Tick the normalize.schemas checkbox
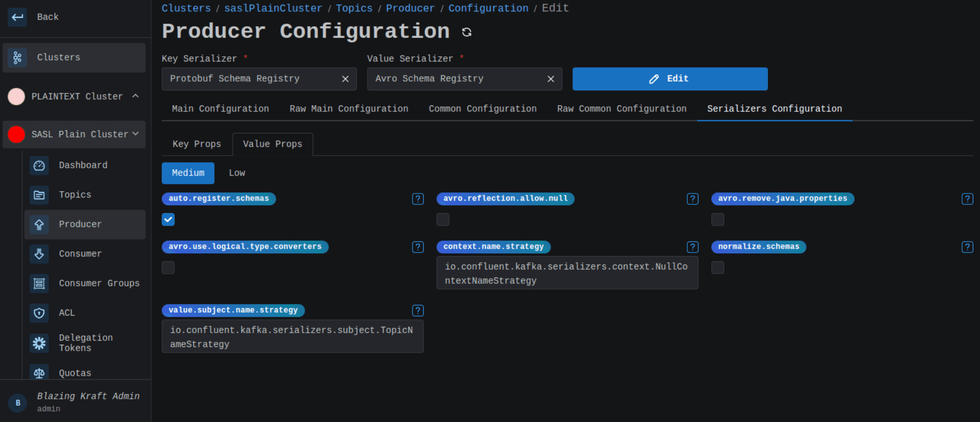Viewport: 980px width, 422px height. [x=718, y=267]
